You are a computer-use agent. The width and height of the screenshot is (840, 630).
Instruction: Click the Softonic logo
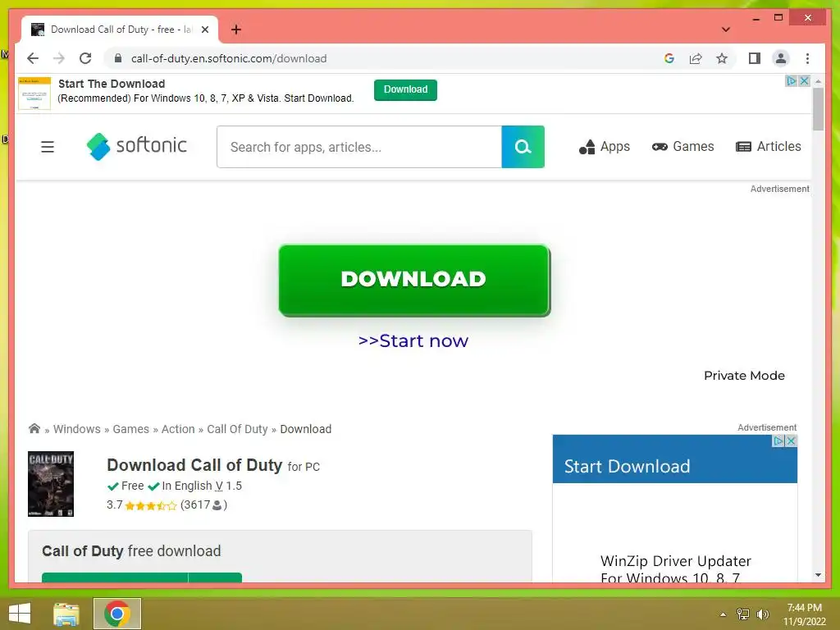(137, 146)
